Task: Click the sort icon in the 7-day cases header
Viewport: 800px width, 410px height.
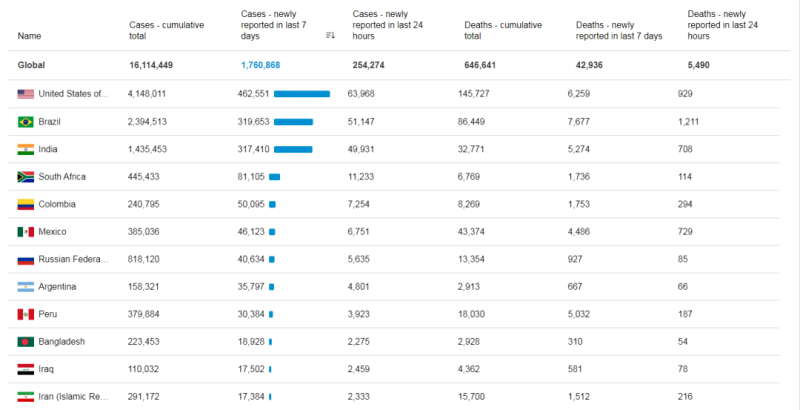Action: click(330, 36)
